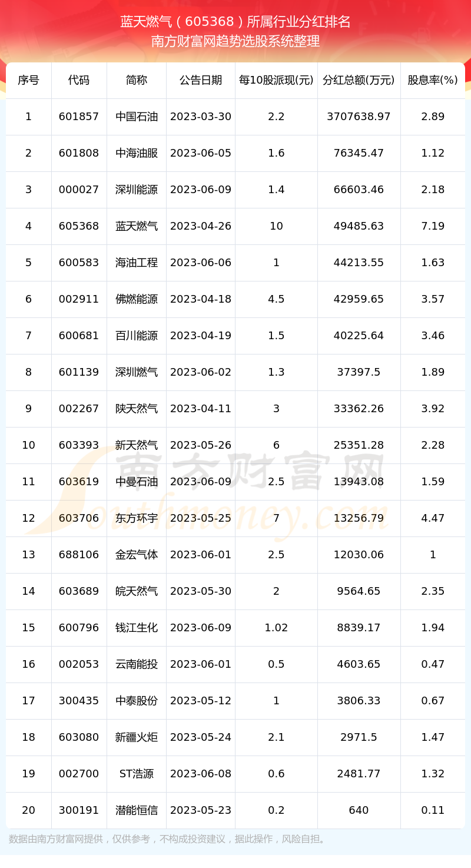The image size is (471, 868).
Task: Click the 分红总额(万元) column header
Action: click(x=359, y=80)
